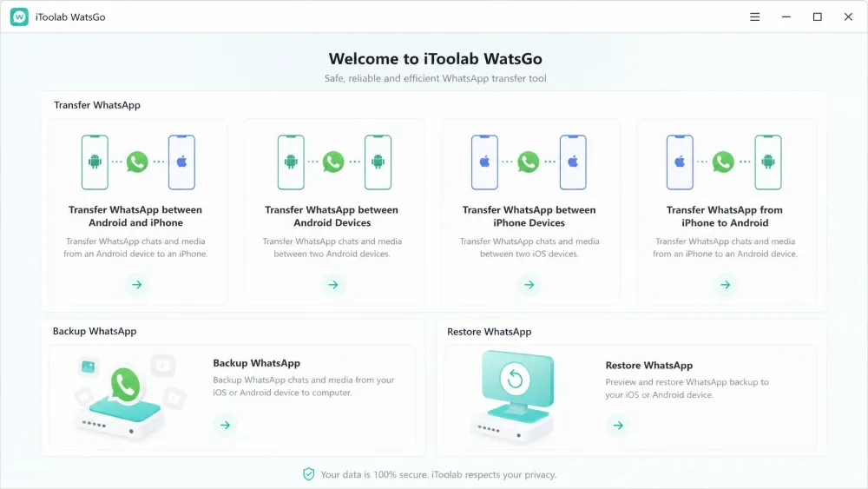Select Android-to-Android phones illustration
Screen dimensions: 868x489
coord(334,162)
